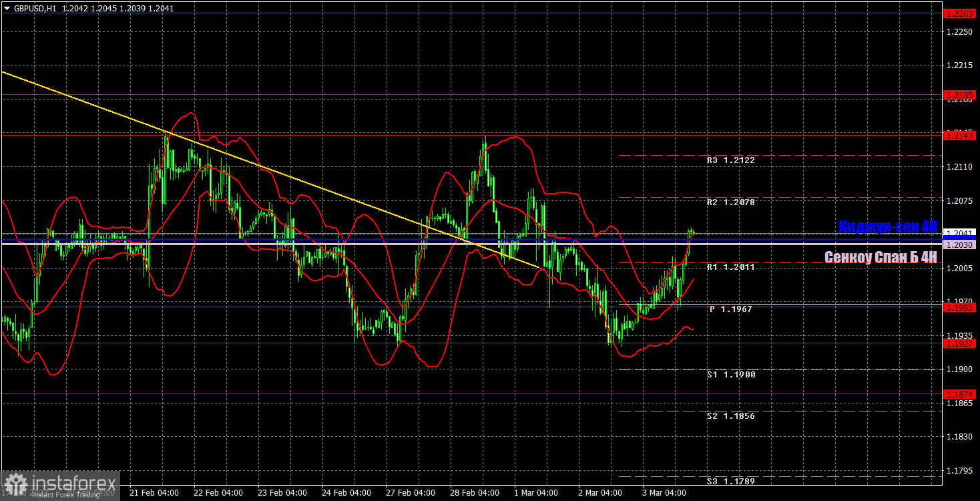Image resolution: width=980 pixels, height=501 pixels.
Task: Select the GBPUSD,H1 chart title text
Action: tap(35, 9)
